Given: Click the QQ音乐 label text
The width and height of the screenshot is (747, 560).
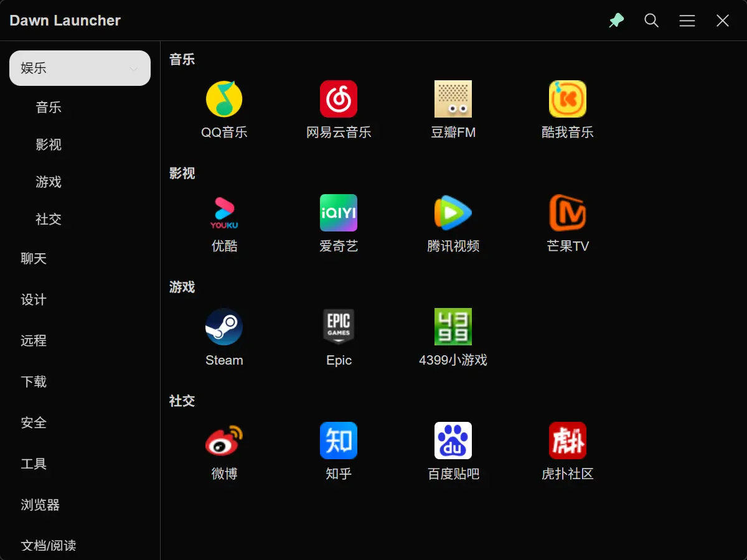Looking at the screenshot, I should click(x=224, y=133).
